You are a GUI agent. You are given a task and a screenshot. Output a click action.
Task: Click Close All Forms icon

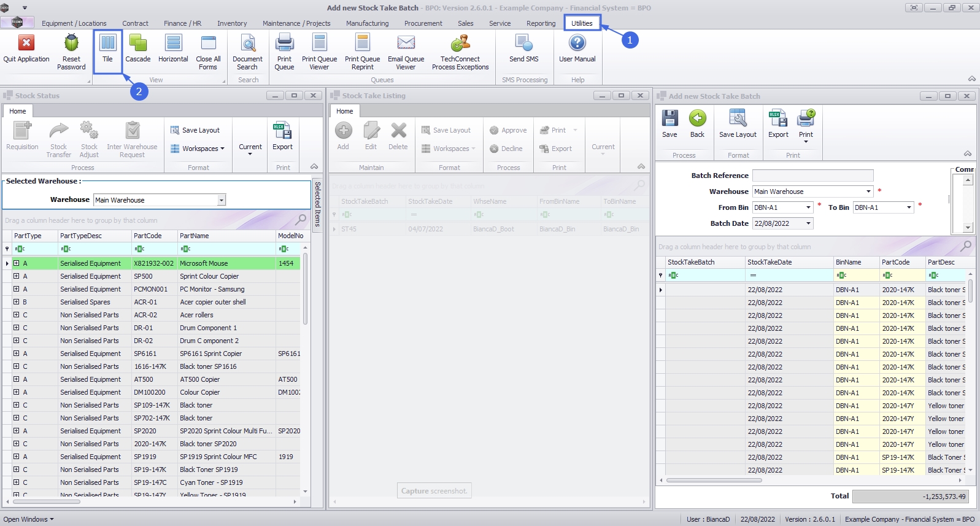(208, 52)
